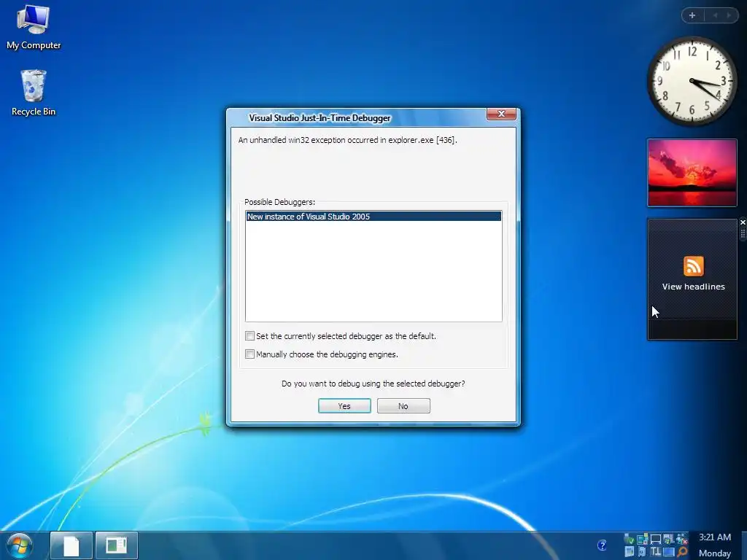The image size is (747, 560).
Task: Open the My Computer desktop icon
Action: point(34,27)
